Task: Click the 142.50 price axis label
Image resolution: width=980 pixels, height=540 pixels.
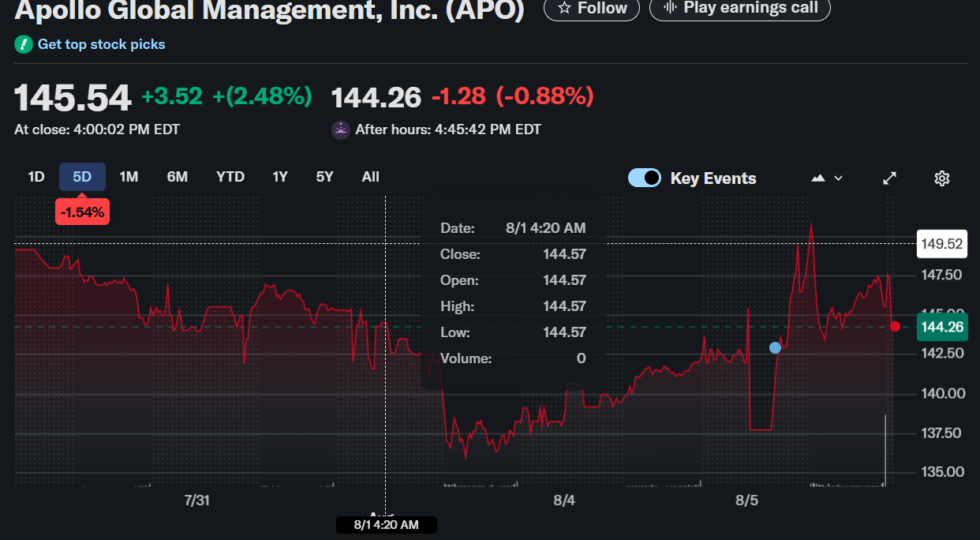Action: 941,353
